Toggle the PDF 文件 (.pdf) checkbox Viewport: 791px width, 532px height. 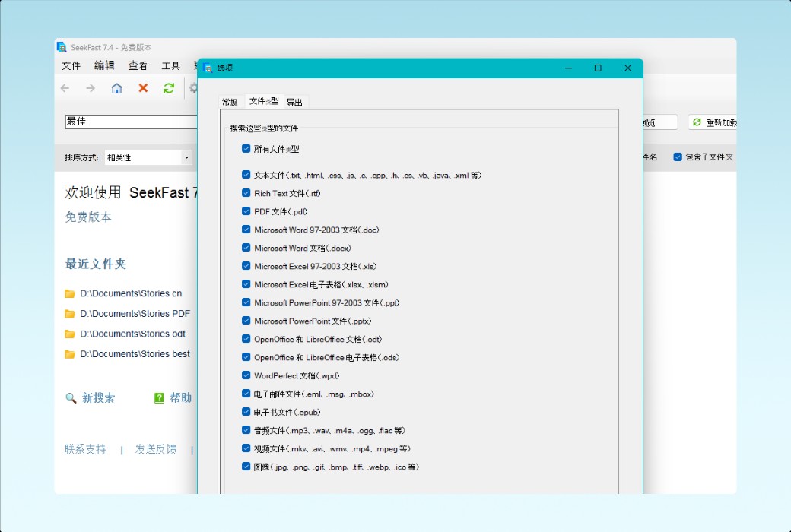coord(246,211)
